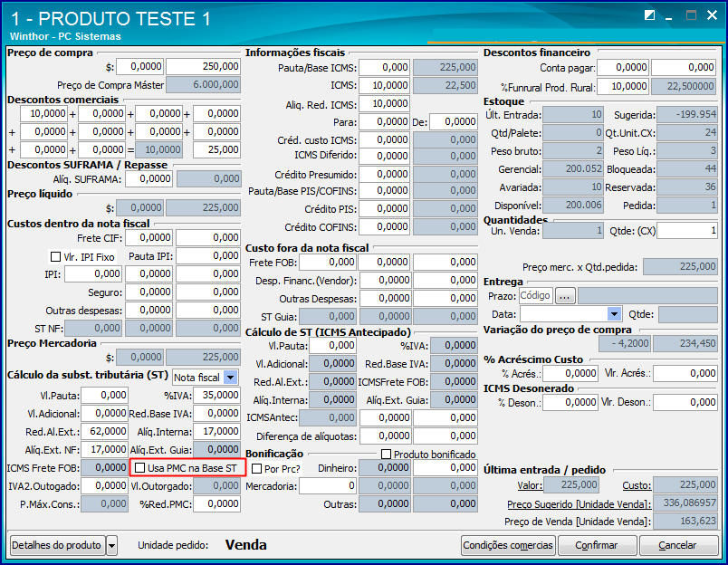Edit the Qtde: (CX) quantity field
The width and height of the screenshot is (728, 565).
(x=687, y=231)
